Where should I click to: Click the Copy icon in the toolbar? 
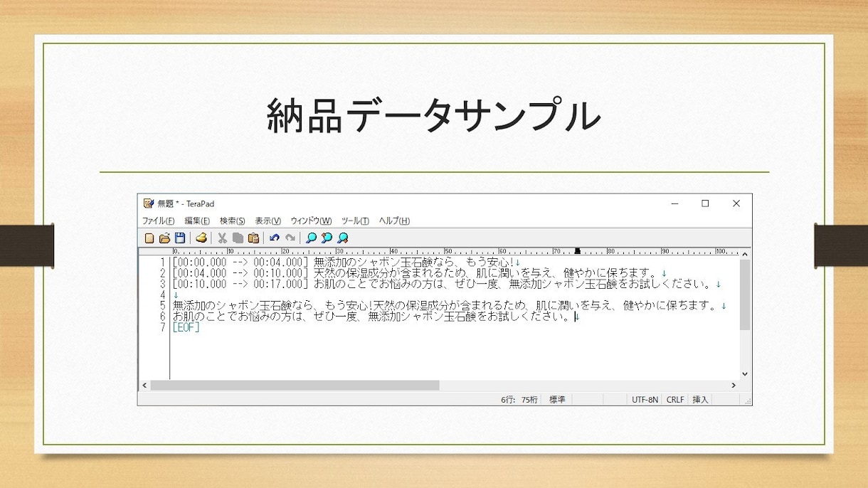238,238
